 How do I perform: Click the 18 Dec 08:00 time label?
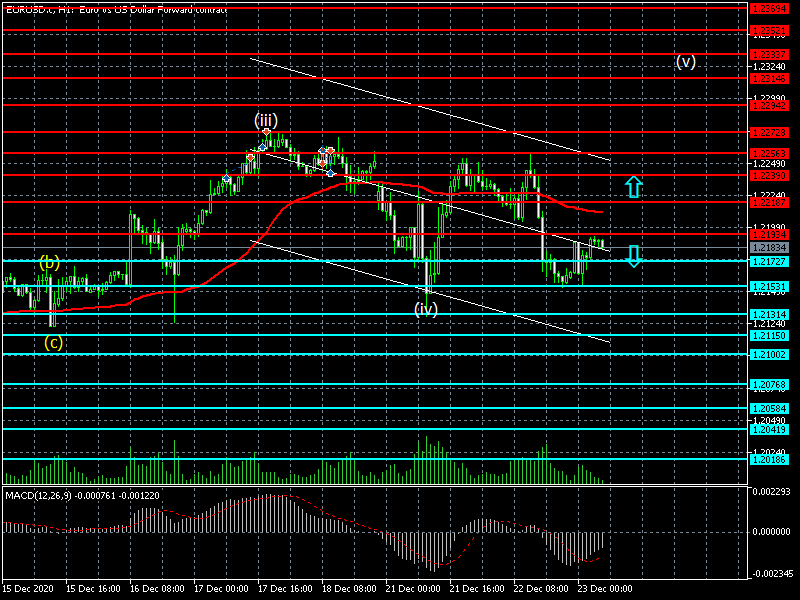point(349,588)
